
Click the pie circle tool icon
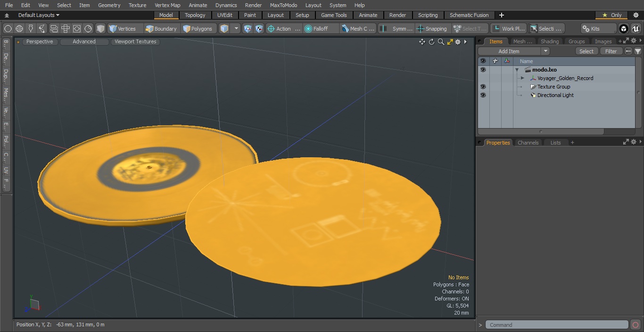(88, 29)
